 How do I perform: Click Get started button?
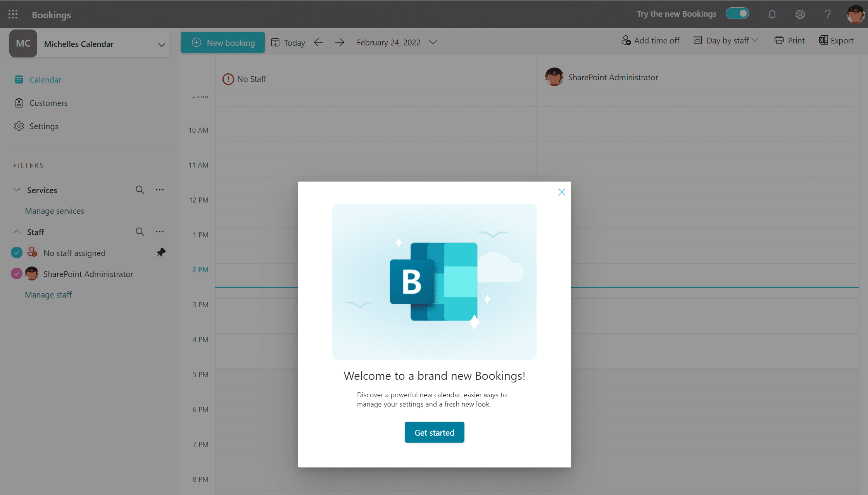click(434, 432)
